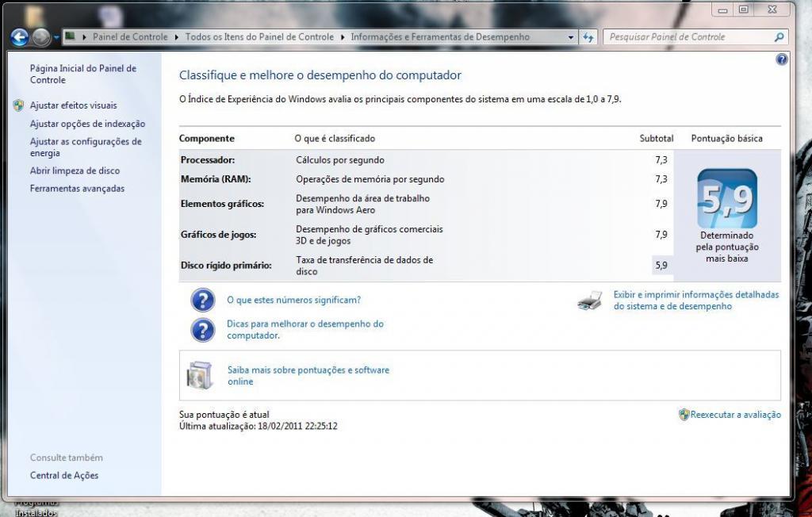Select the Elementos gráficos row label

click(222, 204)
